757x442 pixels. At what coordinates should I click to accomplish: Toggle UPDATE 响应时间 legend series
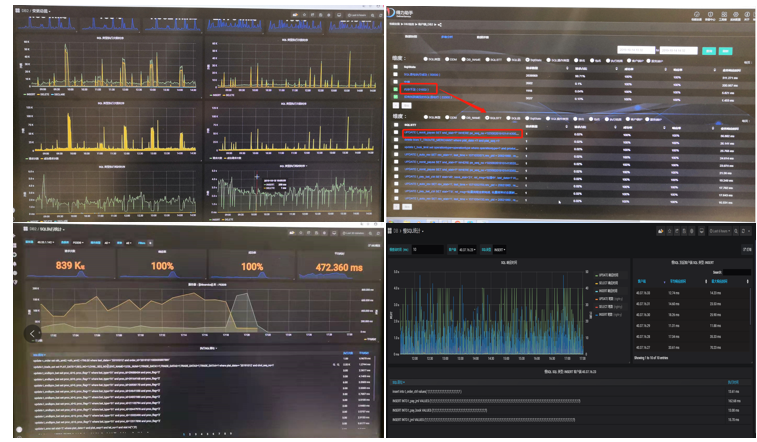click(608, 275)
